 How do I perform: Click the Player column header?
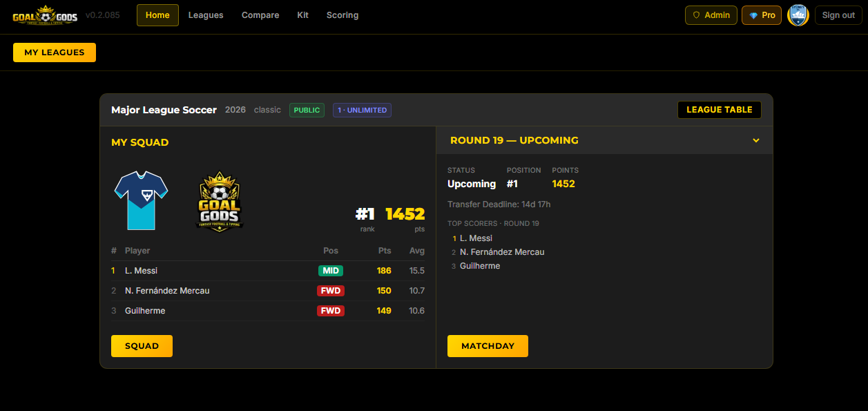coord(137,251)
